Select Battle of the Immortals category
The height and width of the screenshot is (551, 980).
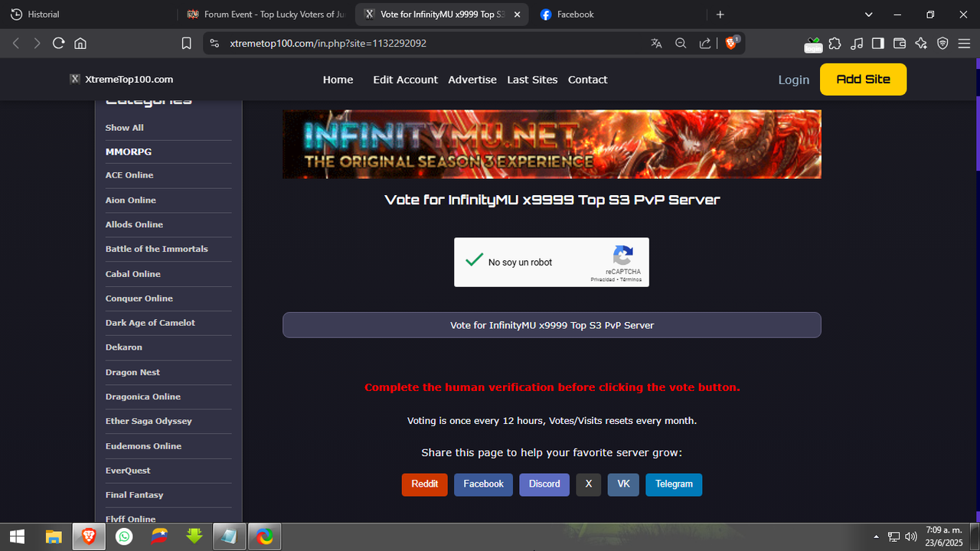tap(157, 249)
